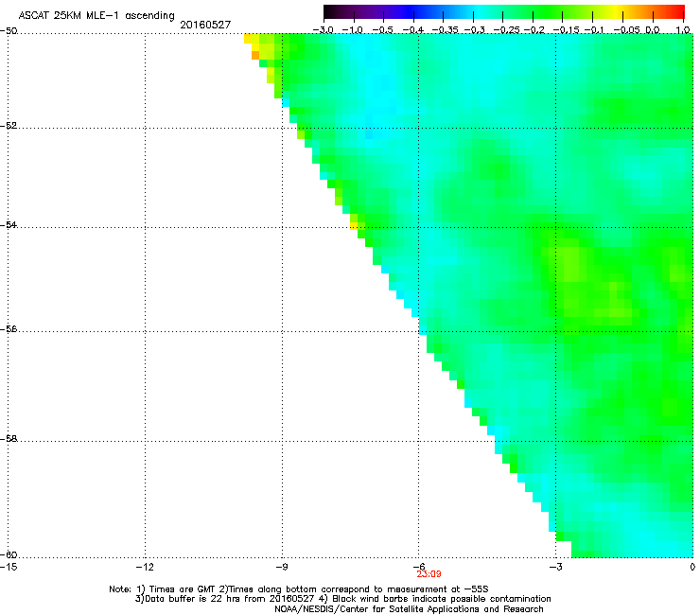
Task: Click the red end of the color scale bar
Action: pos(676,11)
